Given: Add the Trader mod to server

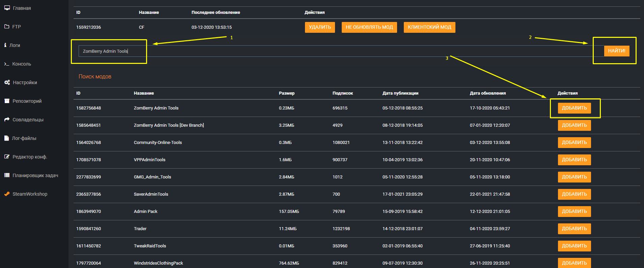Looking at the screenshot, I should click(x=574, y=229).
